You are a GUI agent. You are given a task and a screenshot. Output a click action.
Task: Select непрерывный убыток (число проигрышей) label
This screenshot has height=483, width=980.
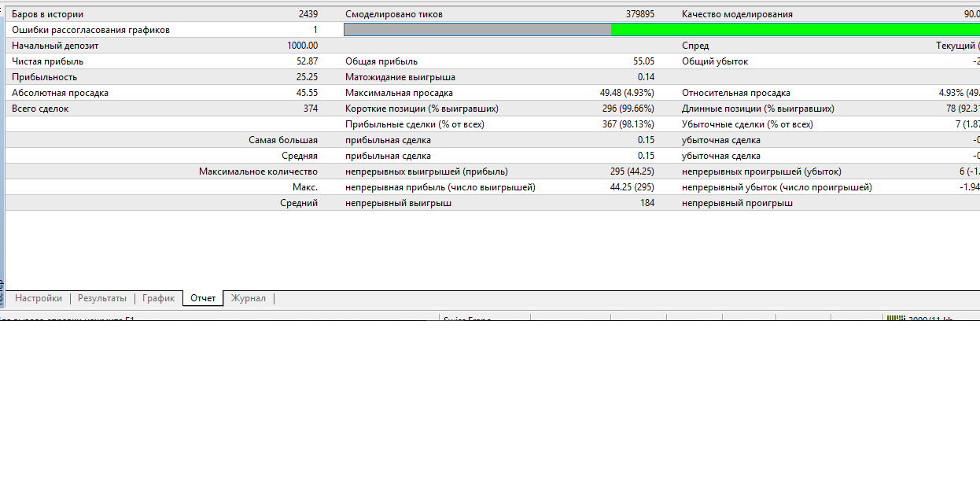777,187
